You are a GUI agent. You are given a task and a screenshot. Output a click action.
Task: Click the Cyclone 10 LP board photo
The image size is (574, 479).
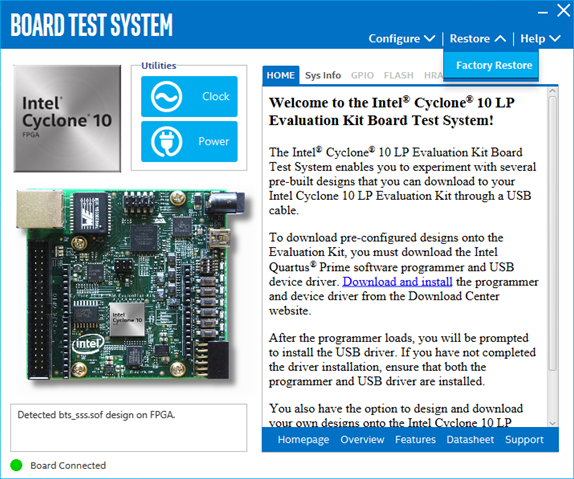(130, 285)
